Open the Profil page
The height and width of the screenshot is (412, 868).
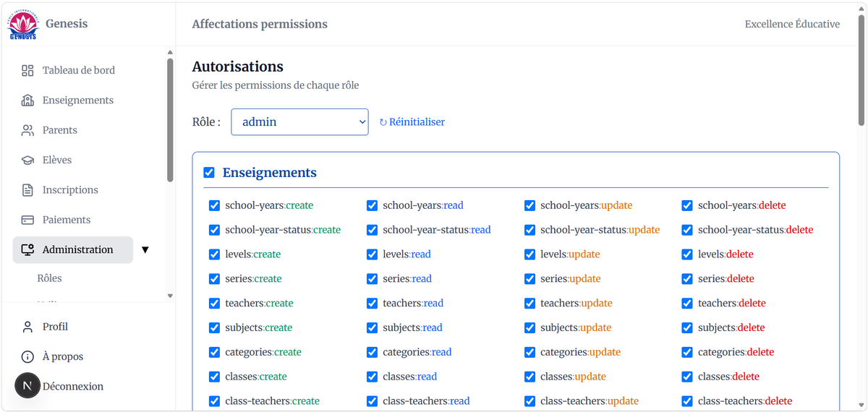[55, 327]
